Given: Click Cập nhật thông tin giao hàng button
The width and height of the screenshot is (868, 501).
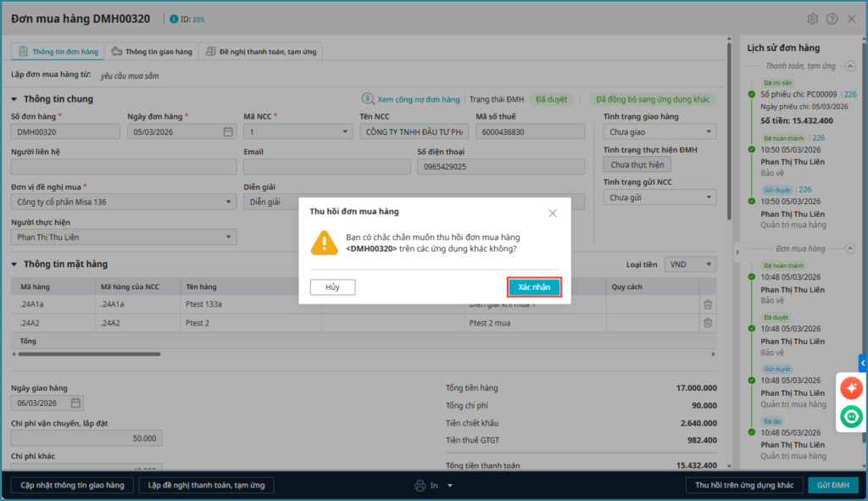Looking at the screenshot, I should tap(72, 485).
